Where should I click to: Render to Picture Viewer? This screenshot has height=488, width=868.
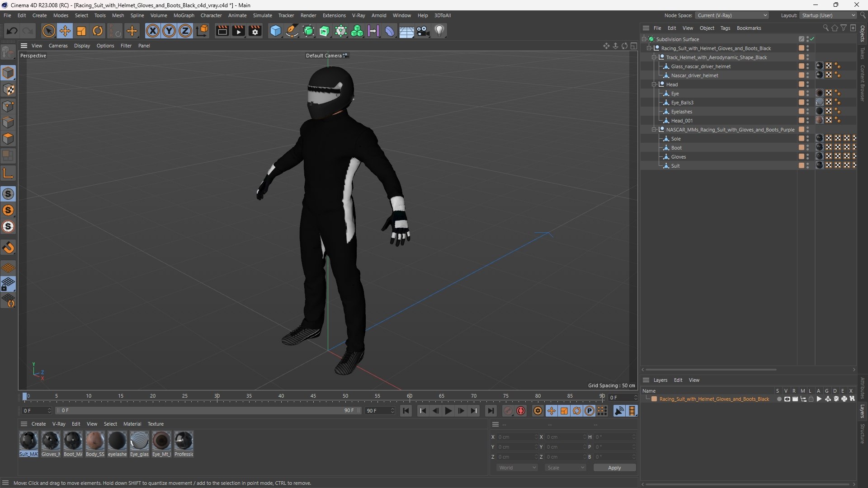tap(238, 31)
